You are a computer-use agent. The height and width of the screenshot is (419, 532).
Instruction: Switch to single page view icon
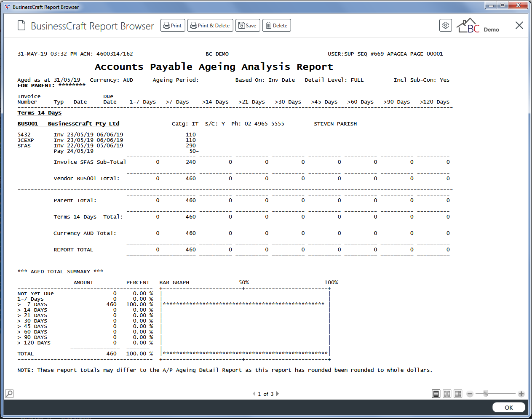pos(436,394)
